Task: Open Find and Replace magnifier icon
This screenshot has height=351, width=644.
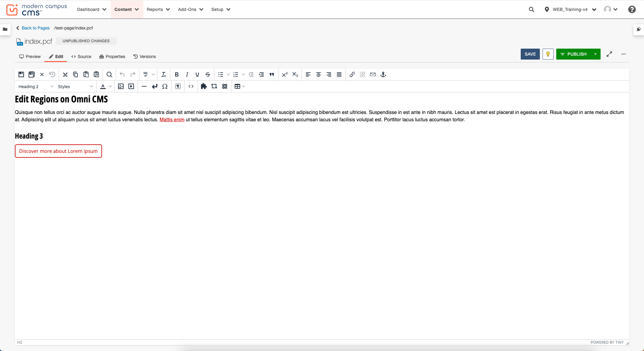Action: [x=109, y=74]
